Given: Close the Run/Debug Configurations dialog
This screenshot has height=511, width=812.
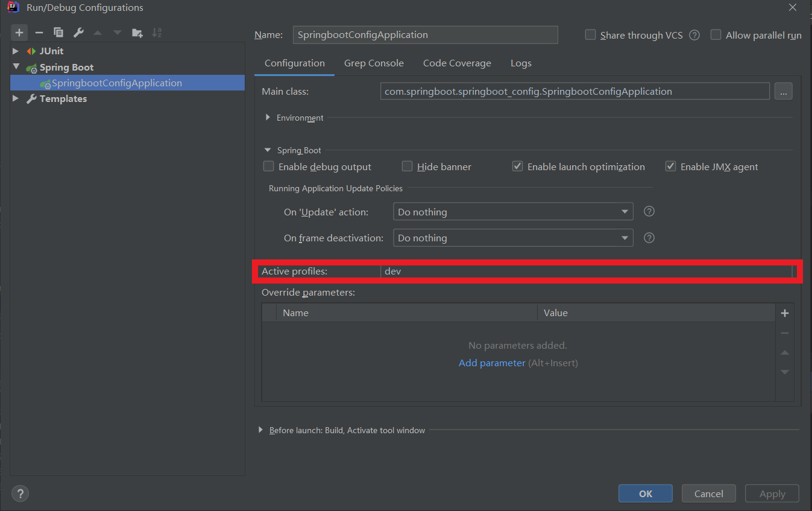Looking at the screenshot, I should click(x=792, y=7).
